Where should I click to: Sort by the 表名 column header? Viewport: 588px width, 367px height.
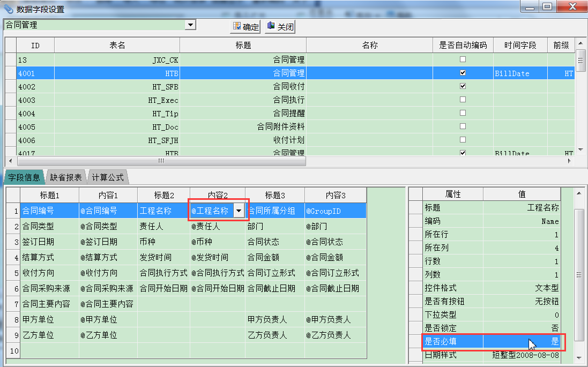(117, 46)
